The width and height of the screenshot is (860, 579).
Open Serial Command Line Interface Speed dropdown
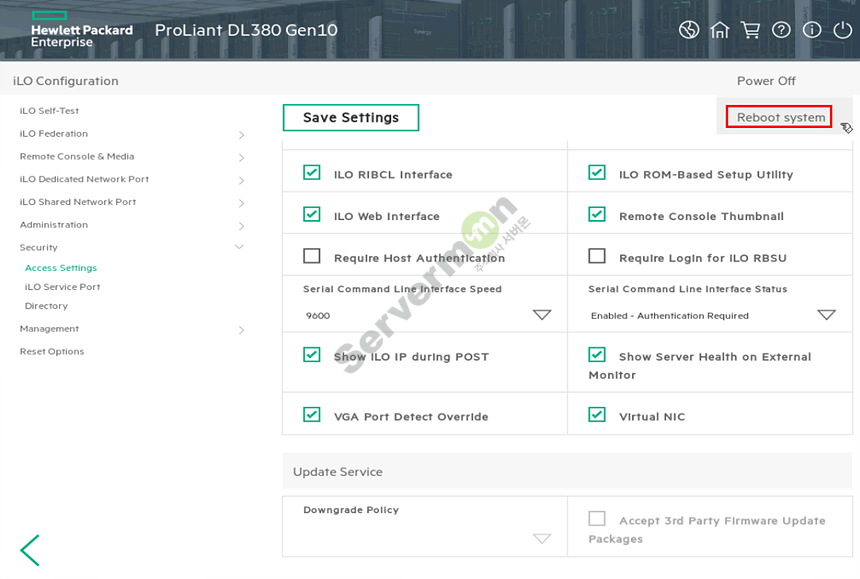click(542, 315)
